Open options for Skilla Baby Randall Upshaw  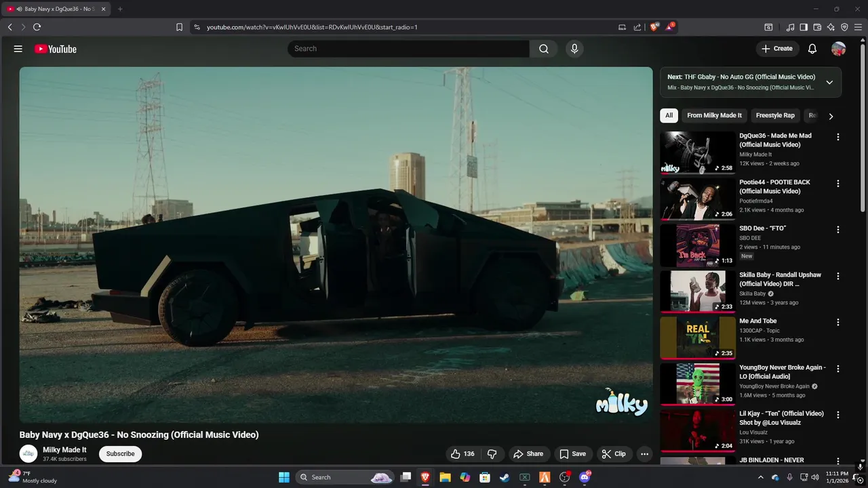(837, 276)
